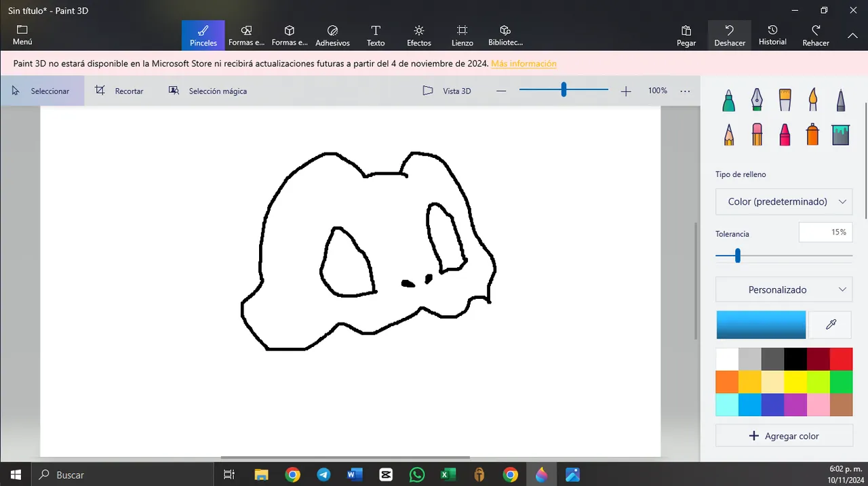868x486 pixels.
Task: Click Deshacer to undo
Action: [730, 35]
